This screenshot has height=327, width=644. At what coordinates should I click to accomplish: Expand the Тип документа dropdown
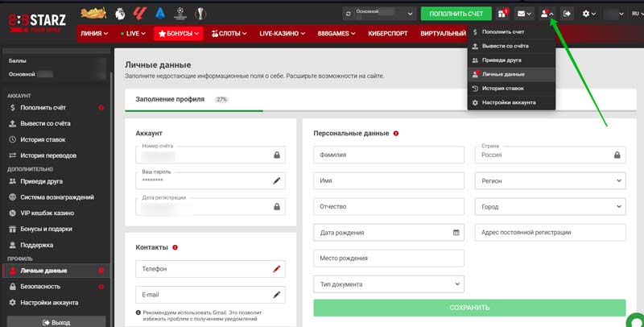389,284
